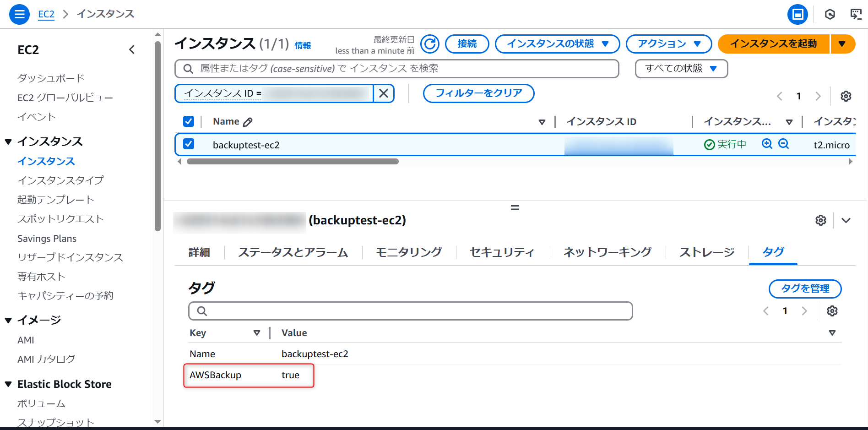
Task: Go to next page of instances
Action: click(818, 96)
